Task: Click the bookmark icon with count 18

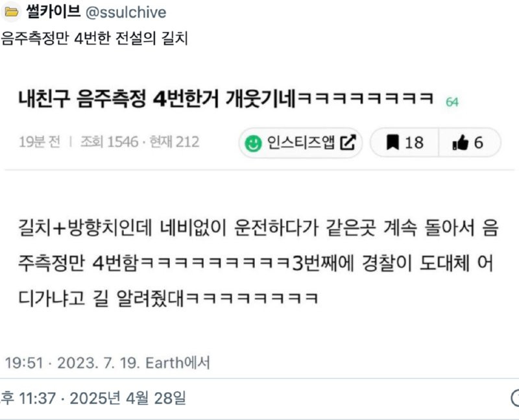Action: pos(392,142)
